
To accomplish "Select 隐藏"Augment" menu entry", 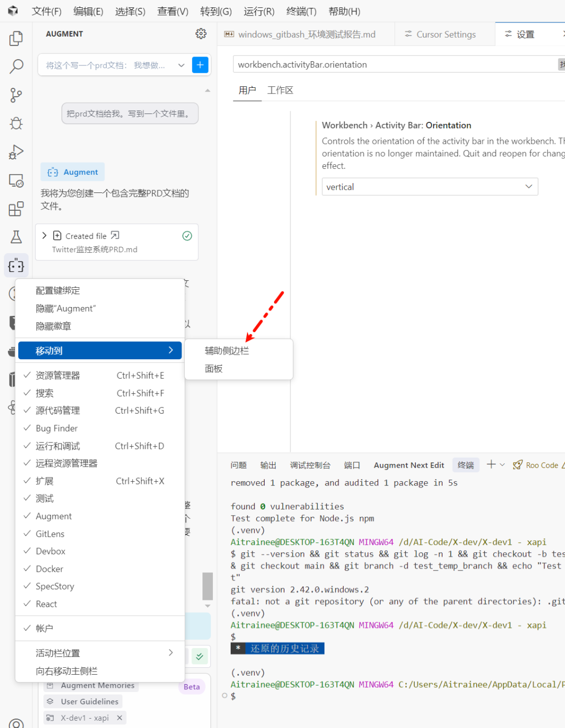I will (x=100, y=309).
